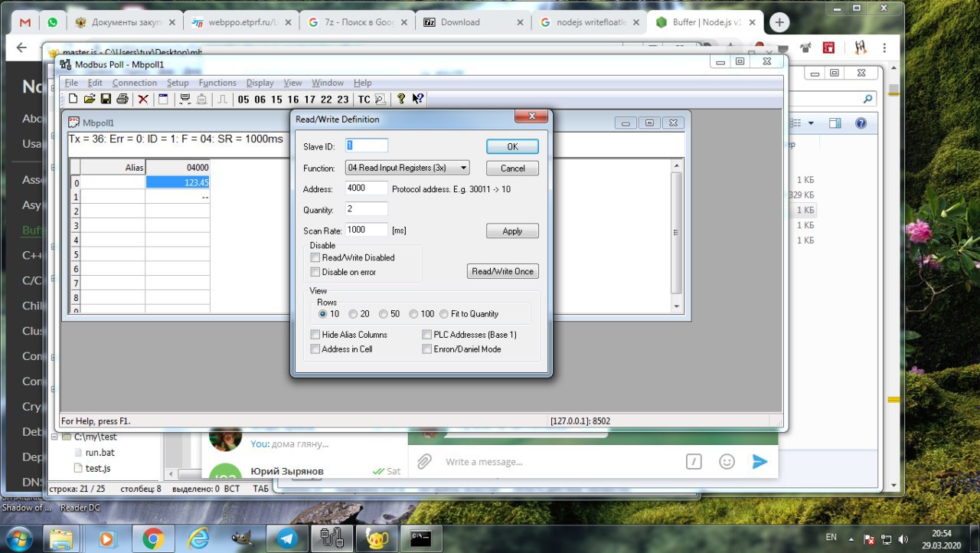This screenshot has width=980, height=553.
Task: Select function 15 in the toolbar
Action: point(276,100)
